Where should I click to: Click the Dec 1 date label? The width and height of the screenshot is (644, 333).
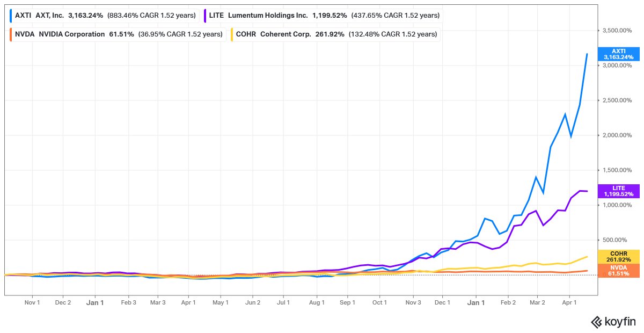coord(443,302)
